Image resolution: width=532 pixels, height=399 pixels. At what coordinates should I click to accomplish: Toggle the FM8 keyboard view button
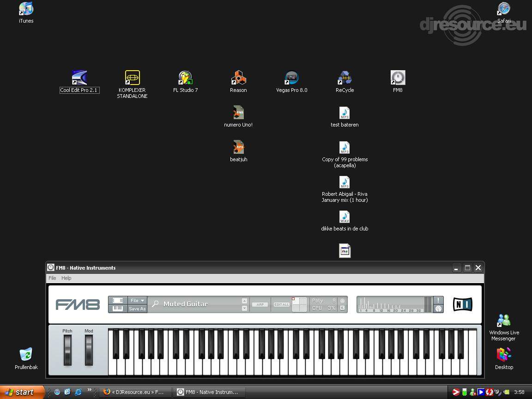(118, 308)
